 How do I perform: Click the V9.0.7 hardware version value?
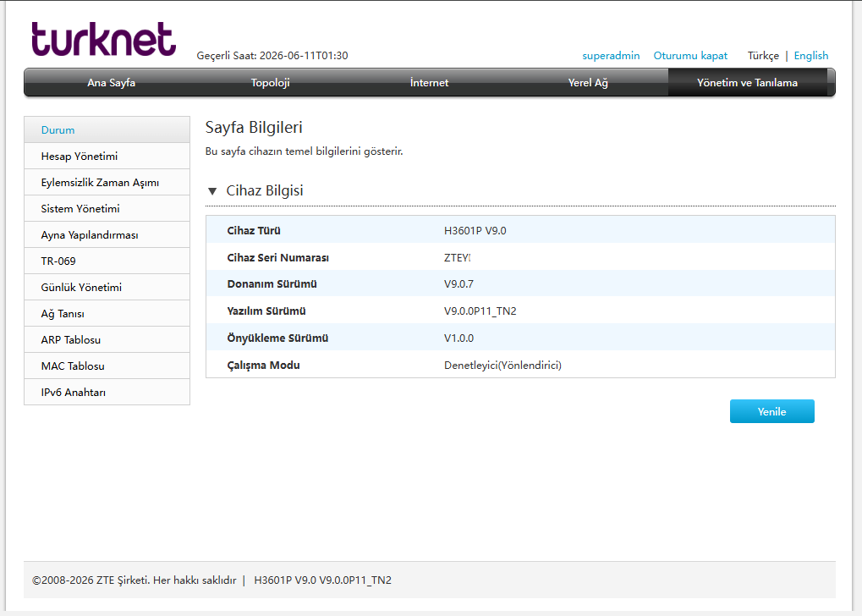(x=458, y=283)
